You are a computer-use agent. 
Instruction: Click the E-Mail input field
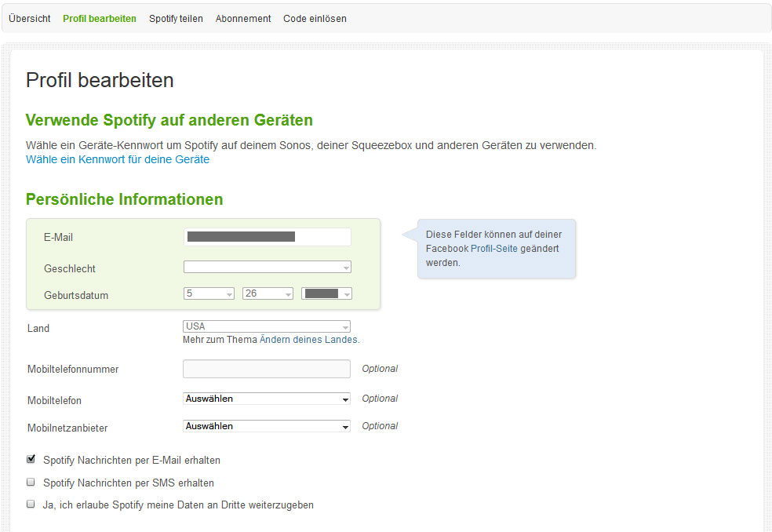pos(268,237)
